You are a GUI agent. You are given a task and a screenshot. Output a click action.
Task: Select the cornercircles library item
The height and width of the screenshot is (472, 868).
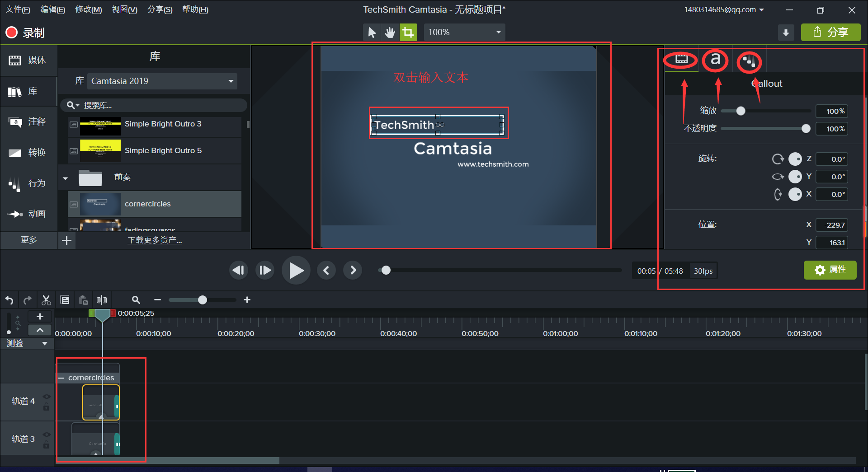(155, 204)
